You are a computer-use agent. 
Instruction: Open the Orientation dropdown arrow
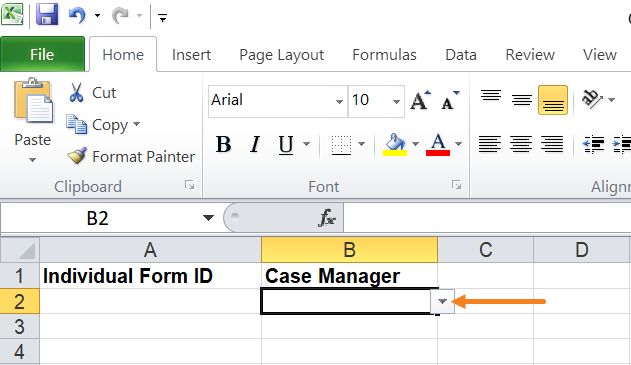point(612,100)
